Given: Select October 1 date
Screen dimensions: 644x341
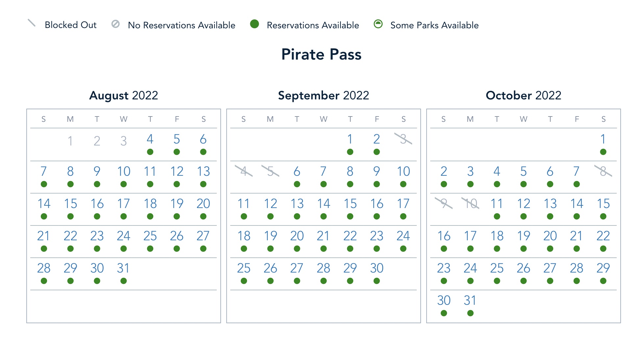Looking at the screenshot, I should (603, 139).
